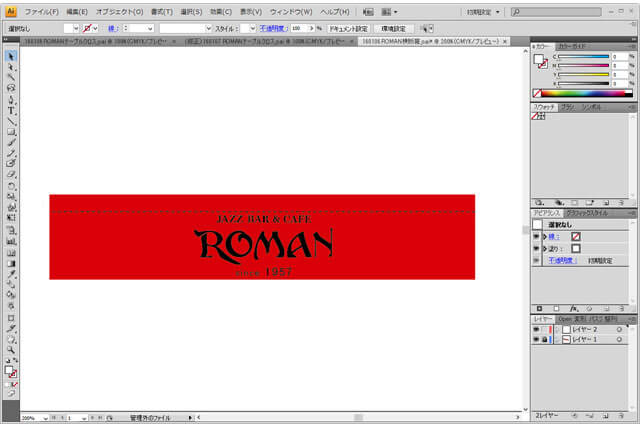
Task: Open the zoom level dropdown at 200%
Action: click(x=45, y=418)
